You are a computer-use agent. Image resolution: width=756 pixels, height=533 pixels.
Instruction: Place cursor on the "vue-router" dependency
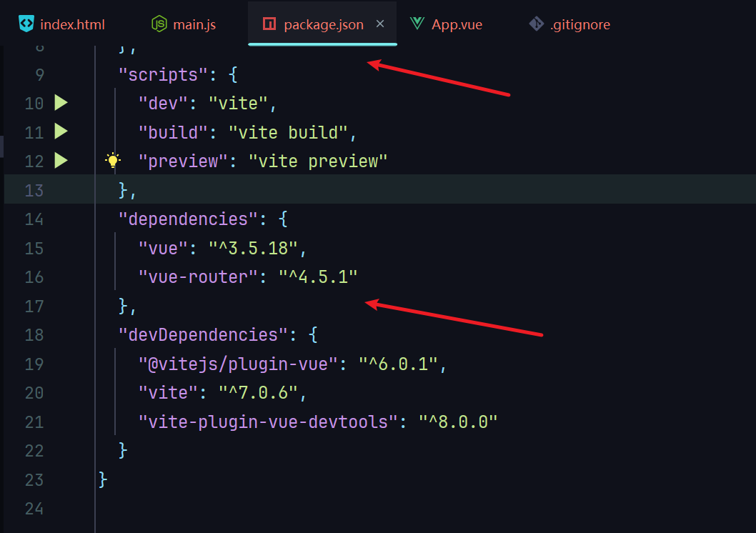198,277
